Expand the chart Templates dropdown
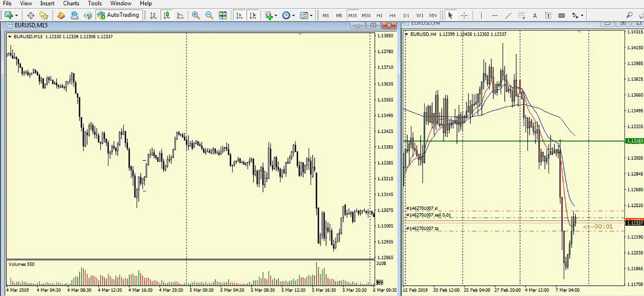Screen dimensions: 644x296 pyautogui.click(x=311, y=15)
